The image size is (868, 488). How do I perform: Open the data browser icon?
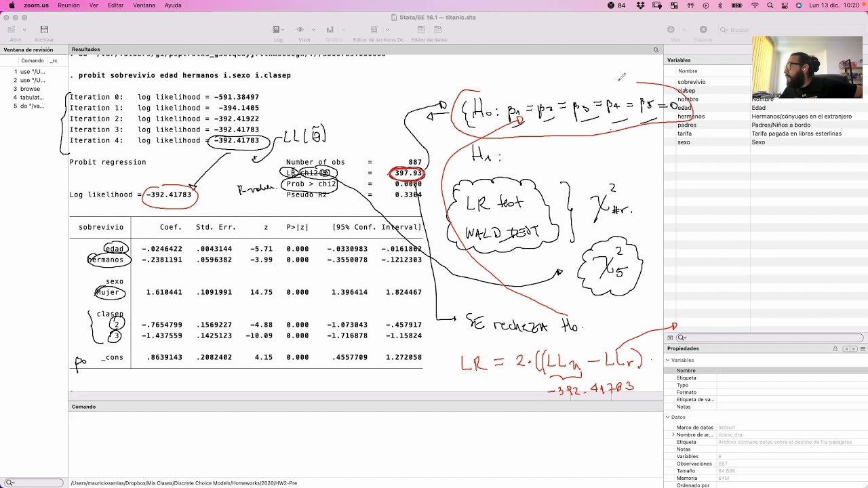[x=437, y=30]
